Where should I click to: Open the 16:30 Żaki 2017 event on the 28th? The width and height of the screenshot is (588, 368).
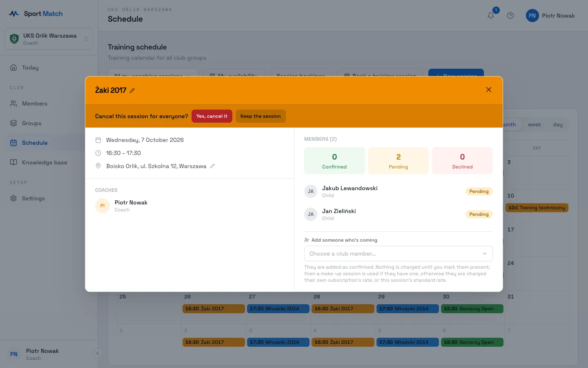[343, 309]
